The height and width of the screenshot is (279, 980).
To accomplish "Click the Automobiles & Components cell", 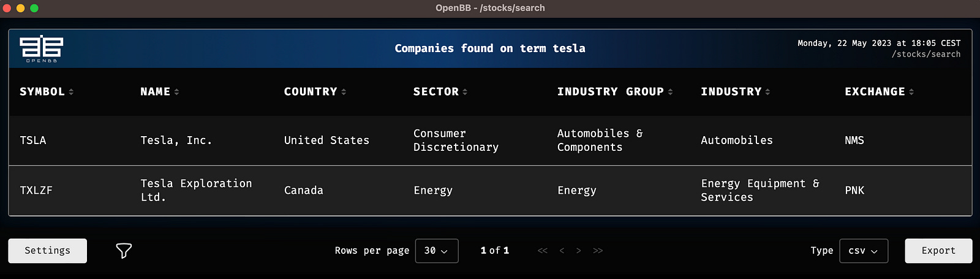I will click(x=600, y=140).
